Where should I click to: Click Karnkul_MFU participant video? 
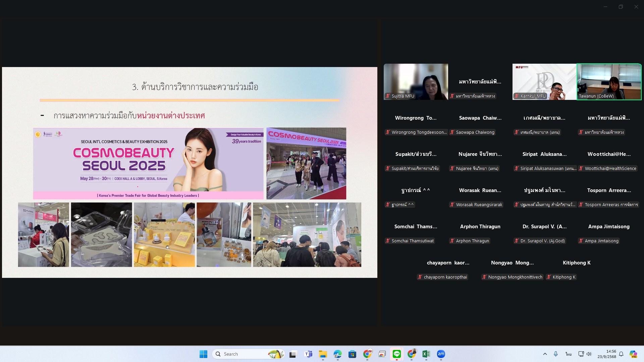(x=544, y=82)
